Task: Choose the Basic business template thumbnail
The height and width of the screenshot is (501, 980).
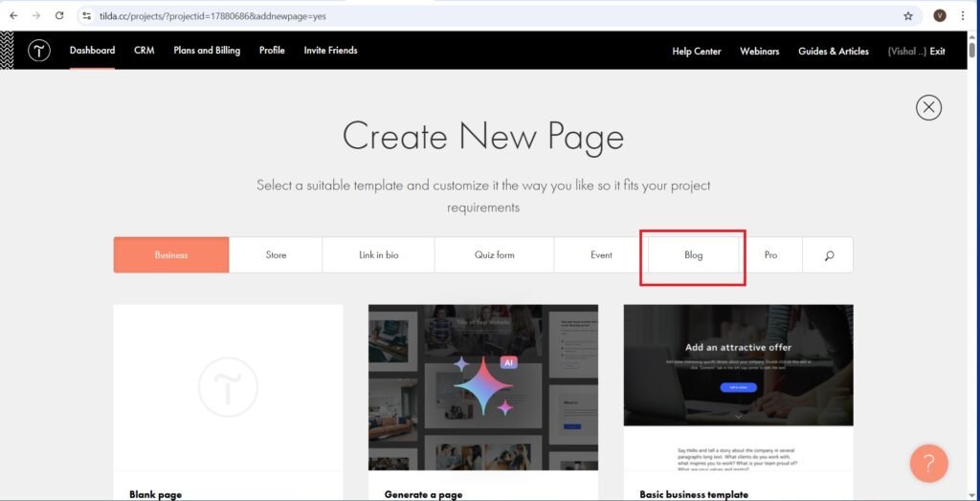Action: point(738,387)
